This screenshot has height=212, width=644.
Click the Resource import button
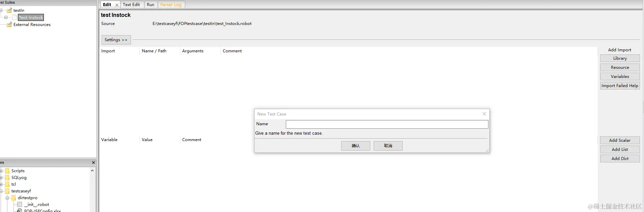620,68
